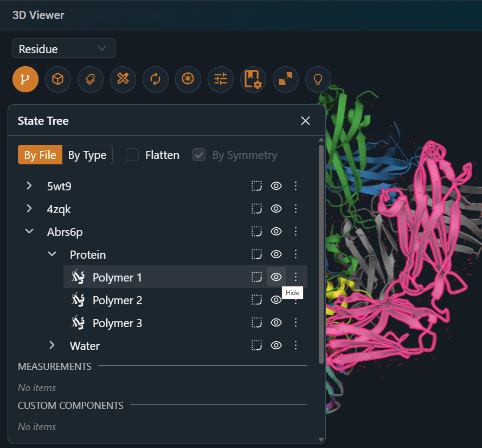Click the bookmark with gear icon
The width and height of the screenshot is (482, 448).
click(x=253, y=80)
